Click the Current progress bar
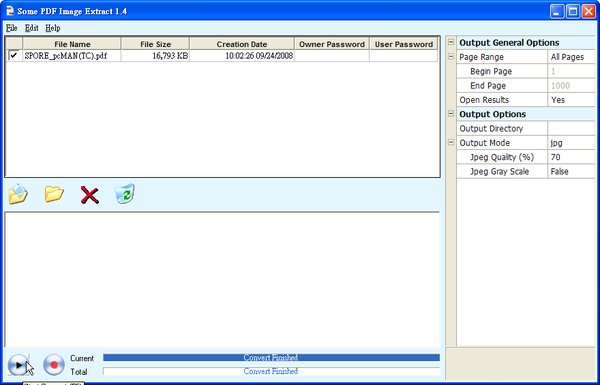The height and width of the screenshot is (385, 600). [x=271, y=358]
